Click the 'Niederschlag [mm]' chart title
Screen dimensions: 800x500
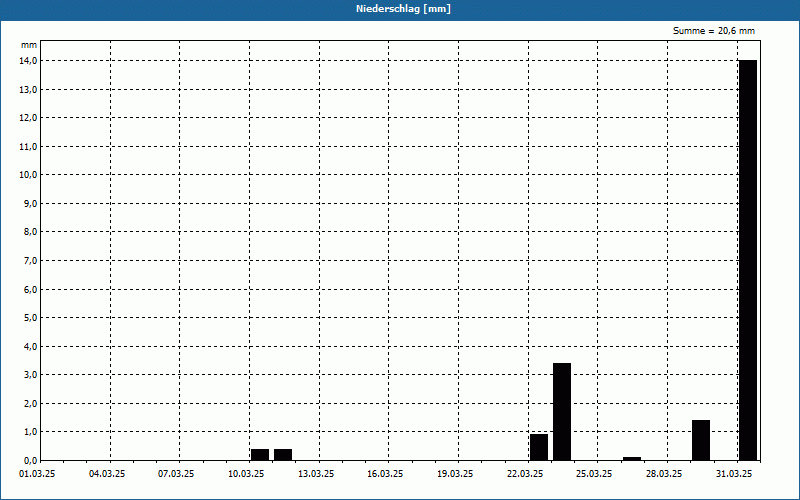tap(403, 9)
